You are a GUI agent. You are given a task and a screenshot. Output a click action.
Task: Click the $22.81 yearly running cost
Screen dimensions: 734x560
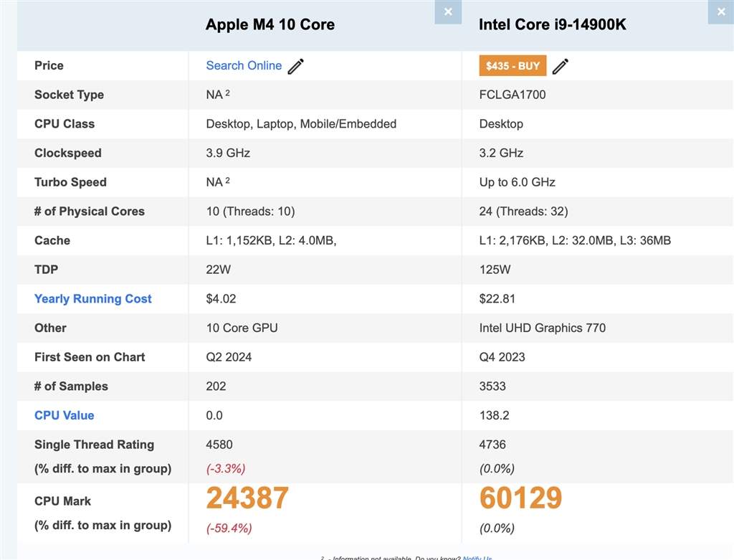pos(497,299)
